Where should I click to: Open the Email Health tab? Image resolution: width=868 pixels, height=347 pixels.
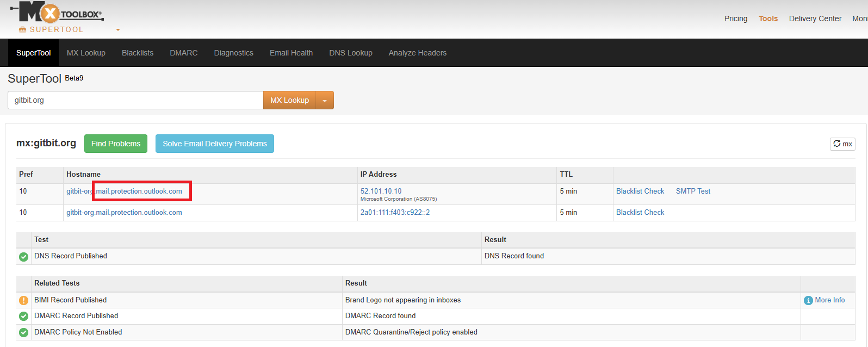[x=292, y=53]
